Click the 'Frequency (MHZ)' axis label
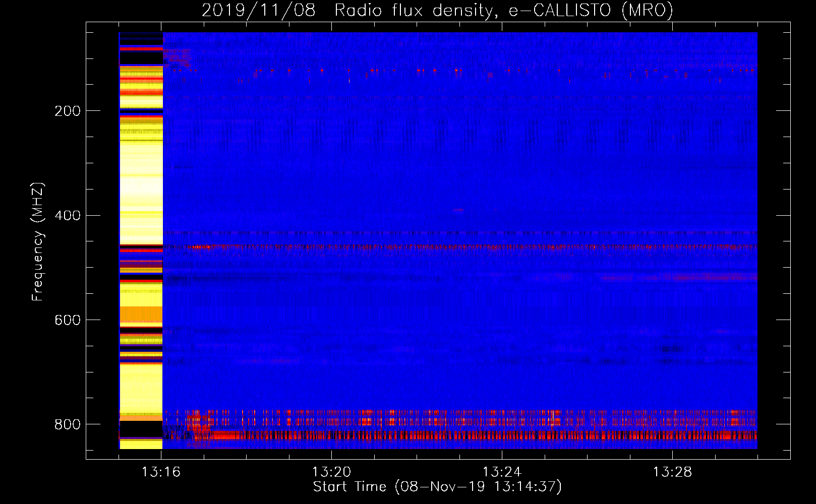The image size is (816, 504). coord(38,241)
